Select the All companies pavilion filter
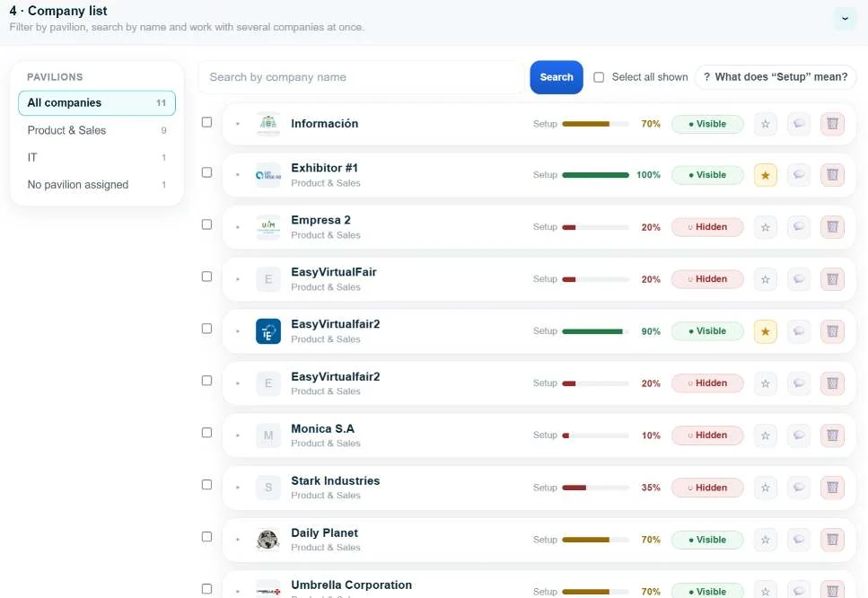 click(97, 103)
